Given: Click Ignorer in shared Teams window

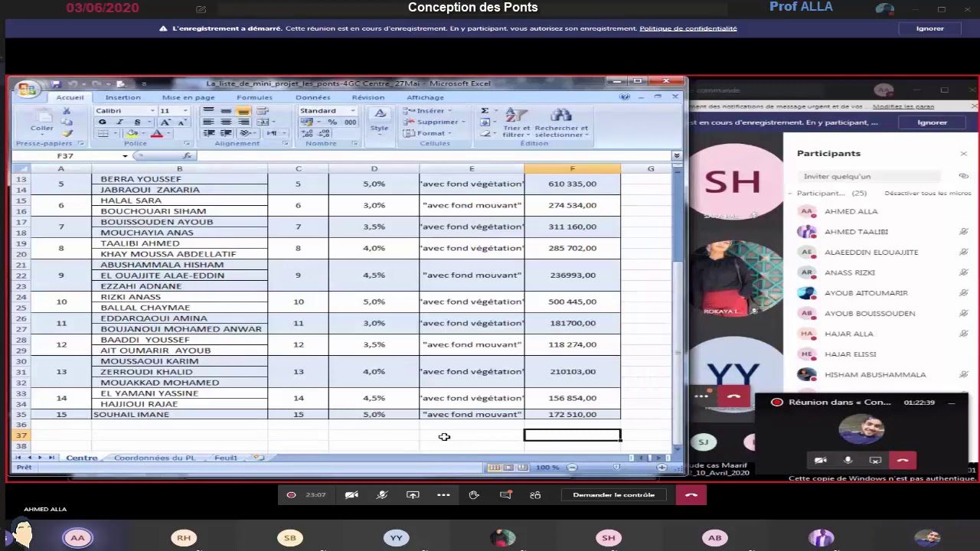Looking at the screenshot, I should (x=932, y=122).
